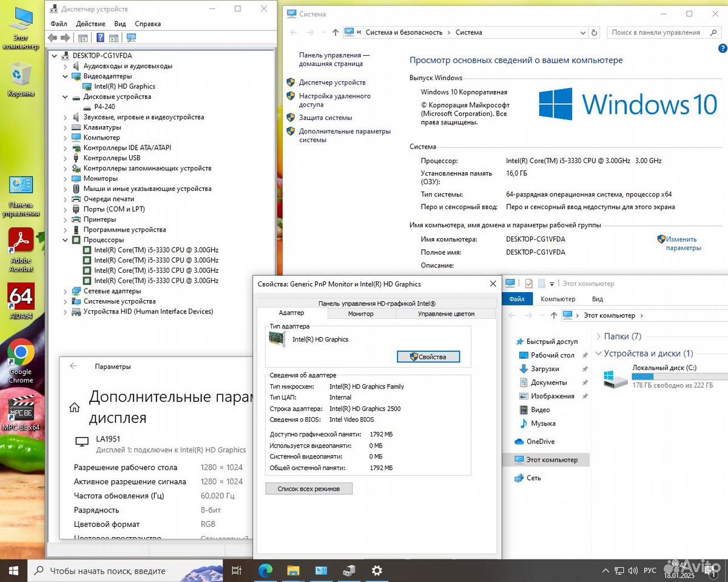Open the Recycle Bin desktop icon

coord(21,79)
